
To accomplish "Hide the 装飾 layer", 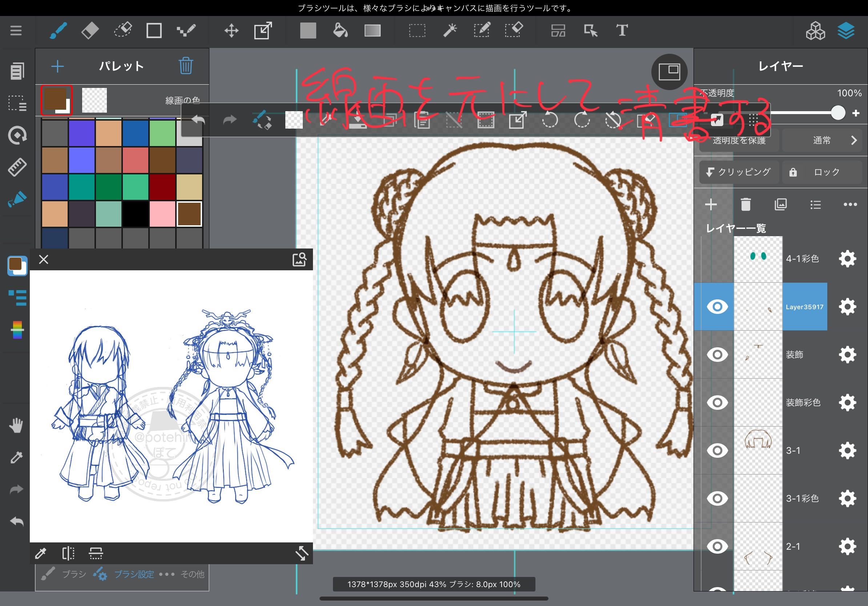I will point(717,354).
